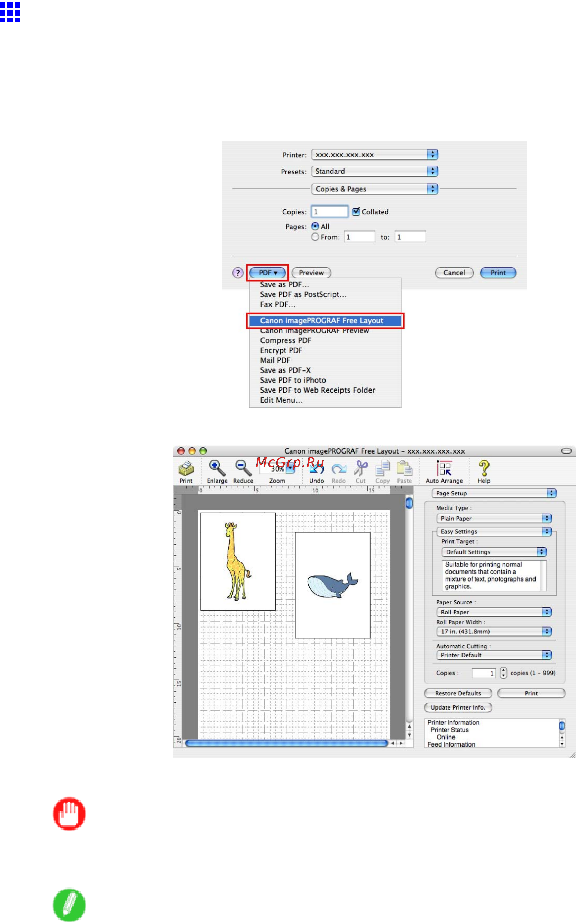Select the From page range radio button
This screenshot has height=924, width=576.
(315, 237)
